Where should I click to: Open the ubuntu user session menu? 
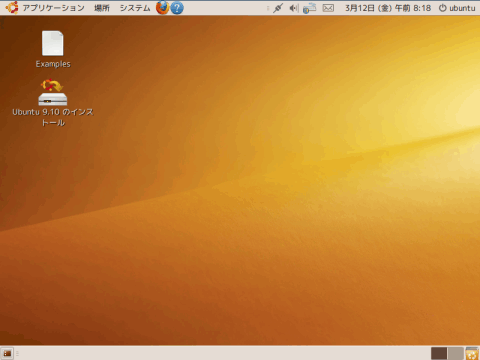457,8
